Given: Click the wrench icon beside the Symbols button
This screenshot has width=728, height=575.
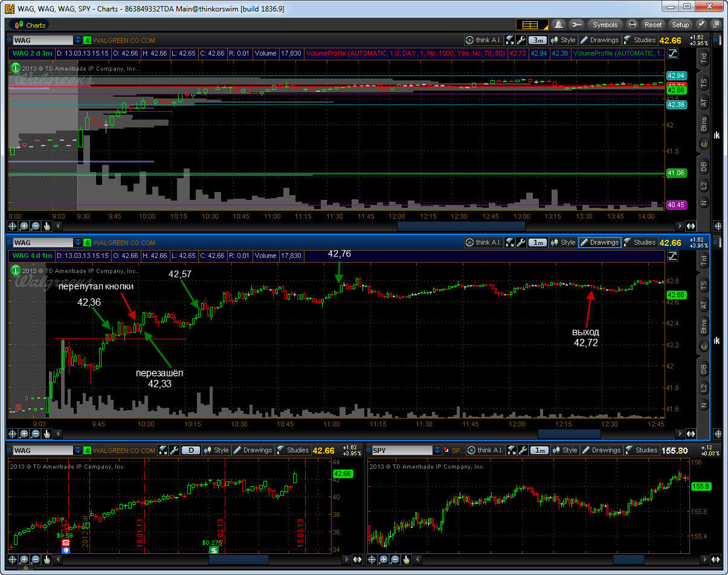Looking at the screenshot, I should point(576,25).
